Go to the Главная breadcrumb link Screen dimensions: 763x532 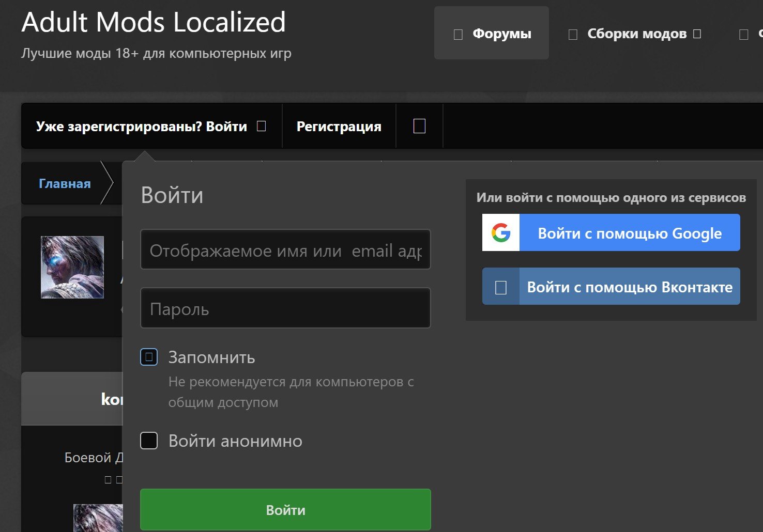pos(65,184)
